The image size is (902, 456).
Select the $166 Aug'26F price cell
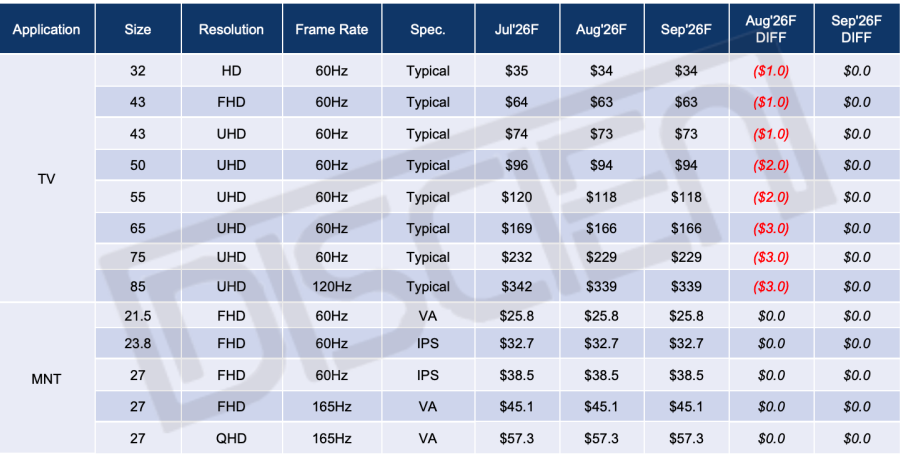click(x=601, y=229)
